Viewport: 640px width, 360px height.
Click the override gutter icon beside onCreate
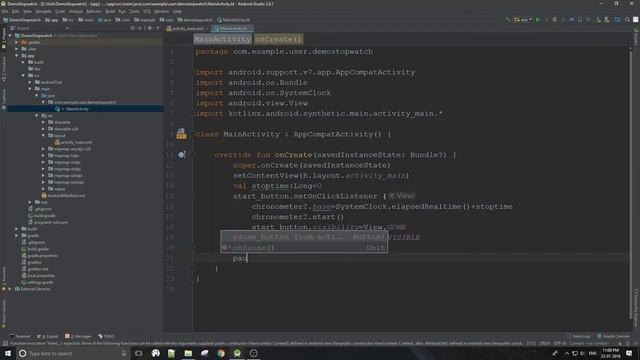coord(181,155)
